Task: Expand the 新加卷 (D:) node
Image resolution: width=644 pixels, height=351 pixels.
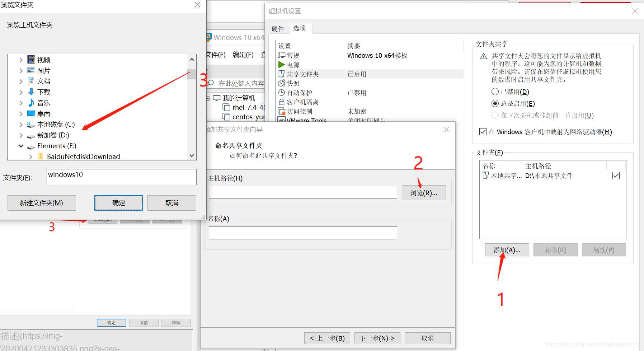Action: click(x=21, y=135)
